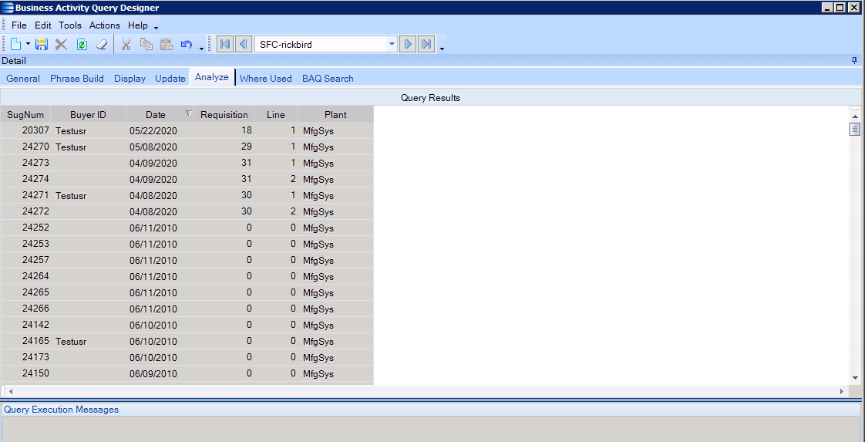The height and width of the screenshot is (442, 868).
Task: Click the Query Execution Messages text area
Action: pos(431,429)
